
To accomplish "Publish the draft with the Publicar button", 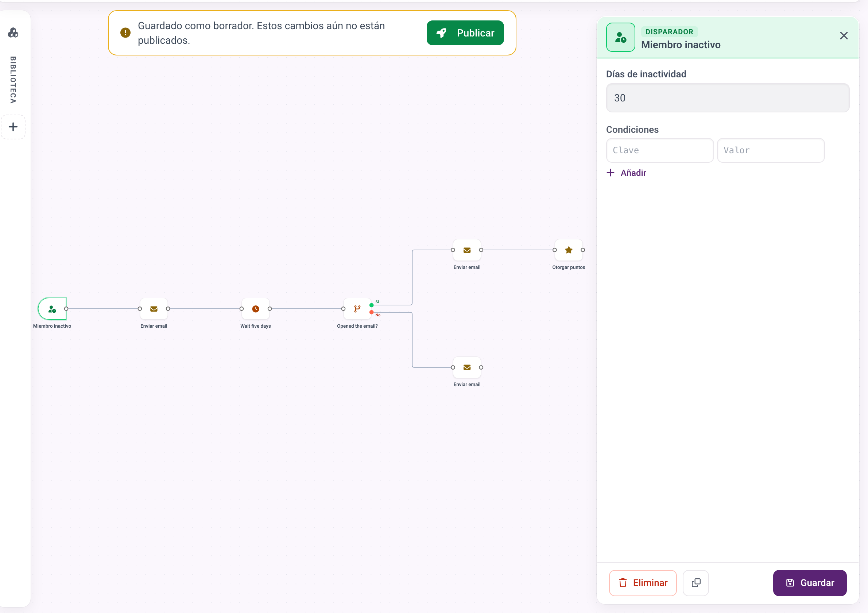I will click(465, 33).
